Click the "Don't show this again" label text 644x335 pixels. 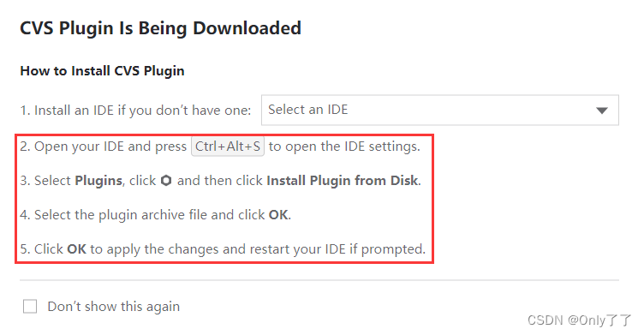113,307
